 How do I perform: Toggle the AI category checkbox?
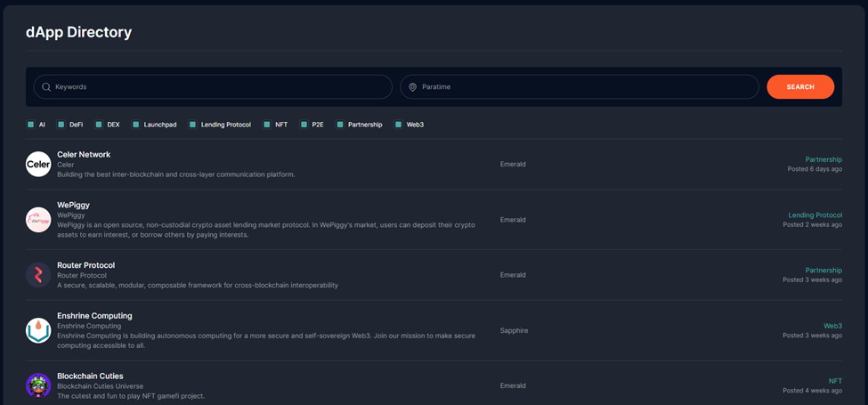tap(31, 125)
